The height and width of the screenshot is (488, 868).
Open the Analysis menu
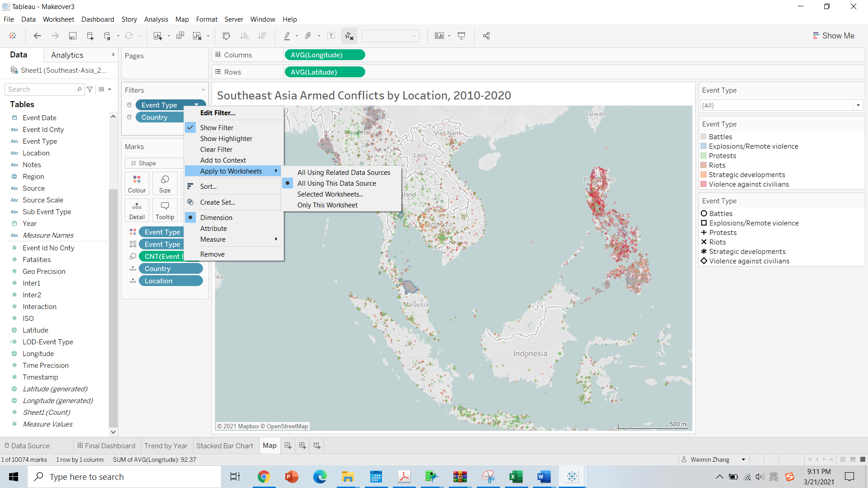(156, 19)
